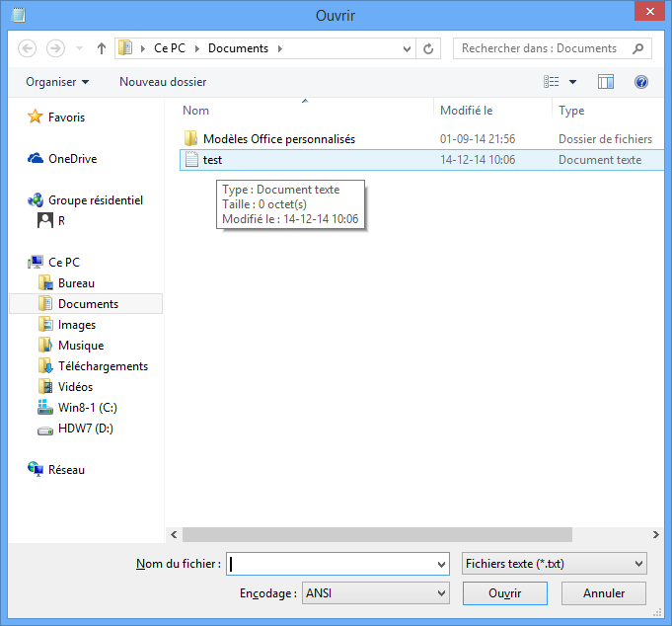Expand the Encodage ANSI dropdown

pyautogui.click(x=375, y=593)
